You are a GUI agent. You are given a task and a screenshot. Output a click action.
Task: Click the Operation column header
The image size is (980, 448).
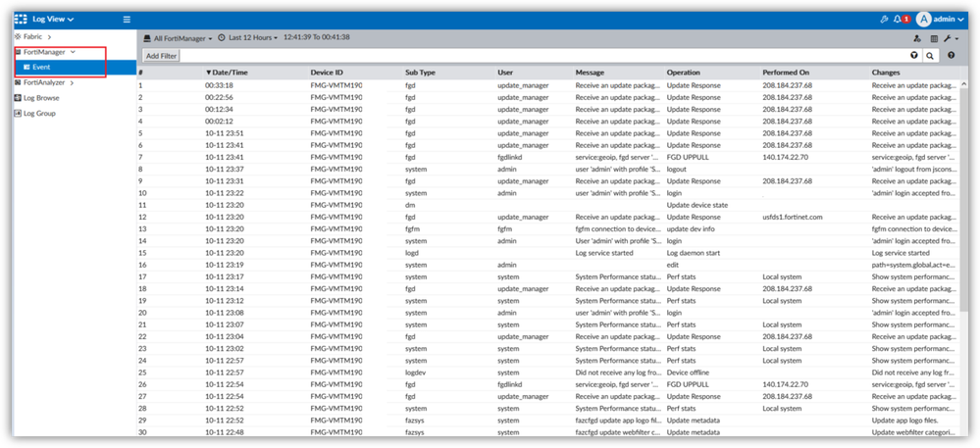pos(683,73)
